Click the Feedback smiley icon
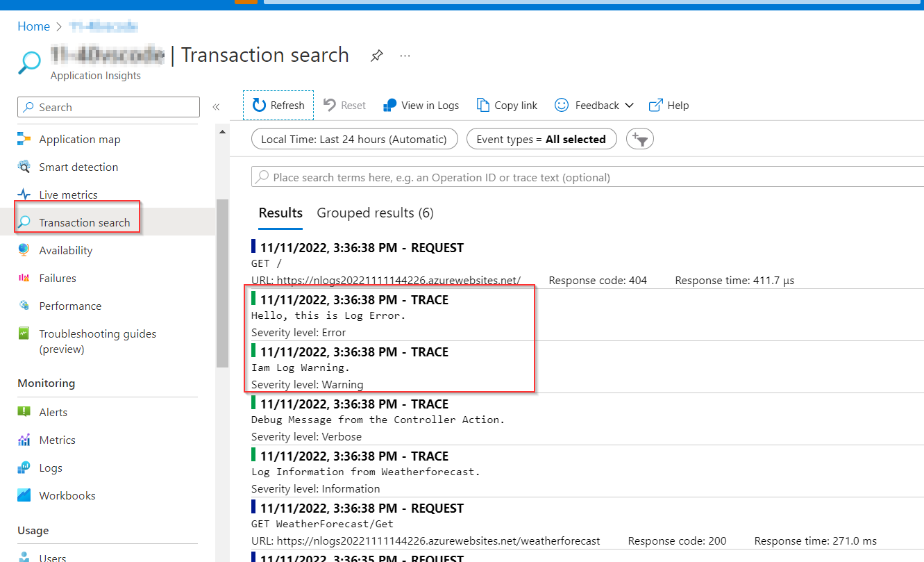Viewport: 924px width, 562px height. click(x=562, y=105)
